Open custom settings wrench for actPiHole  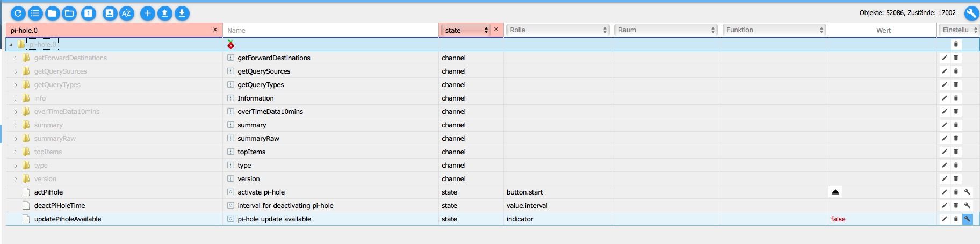tap(967, 192)
